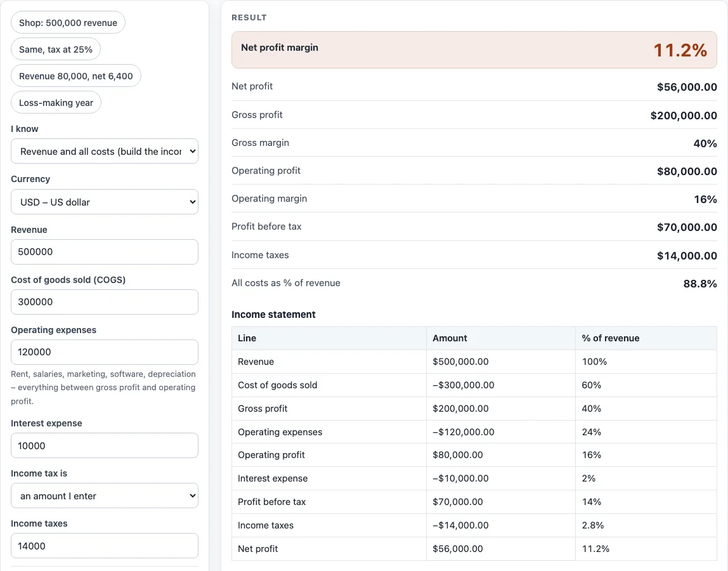
Task: Click the "Rent, salaries, marketing" helper text
Action: [103, 388]
